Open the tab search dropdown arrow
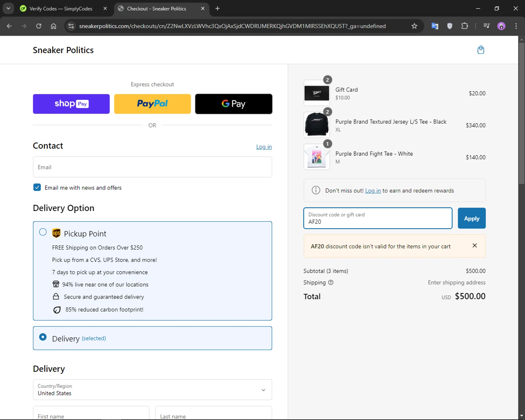 coord(8,8)
